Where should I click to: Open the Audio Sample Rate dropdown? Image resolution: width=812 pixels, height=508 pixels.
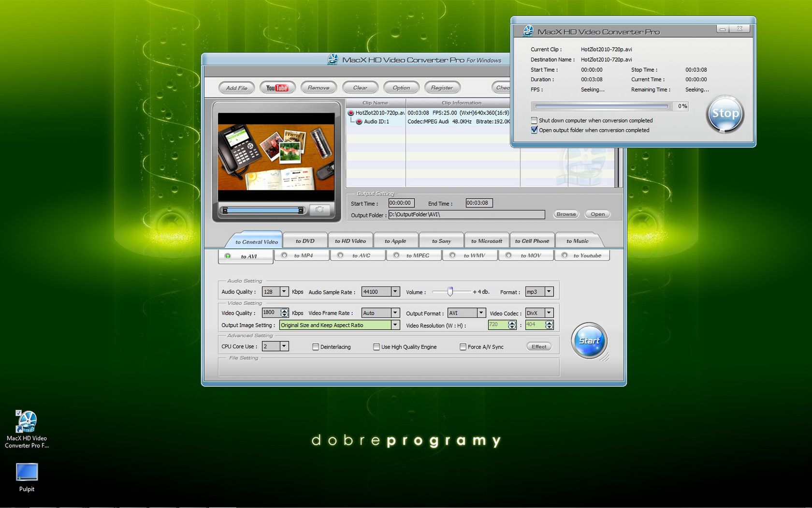tap(395, 292)
